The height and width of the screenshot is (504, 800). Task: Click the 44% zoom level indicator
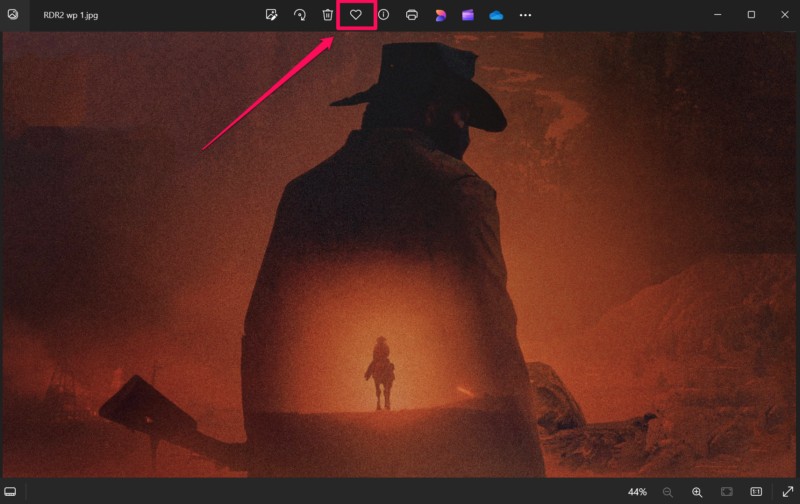point(637,492)
